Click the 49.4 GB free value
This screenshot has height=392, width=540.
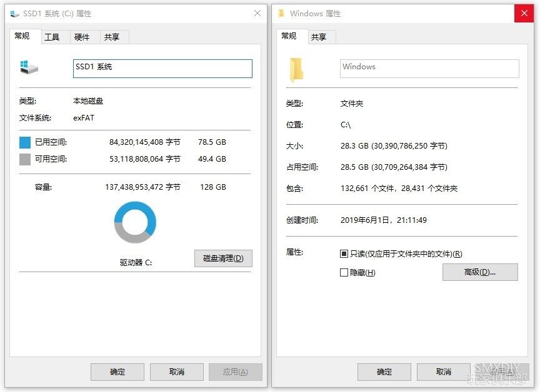[x=212, y=159]
